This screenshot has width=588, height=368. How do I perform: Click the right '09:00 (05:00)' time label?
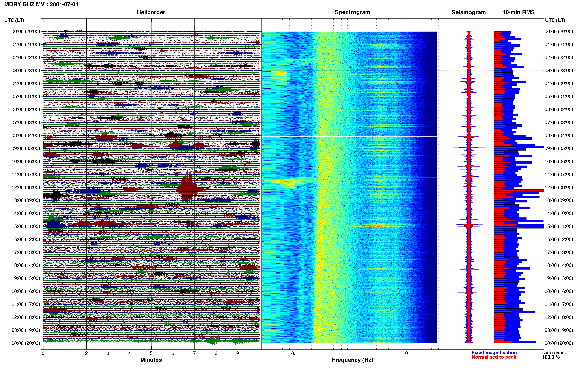click(559, 148)
